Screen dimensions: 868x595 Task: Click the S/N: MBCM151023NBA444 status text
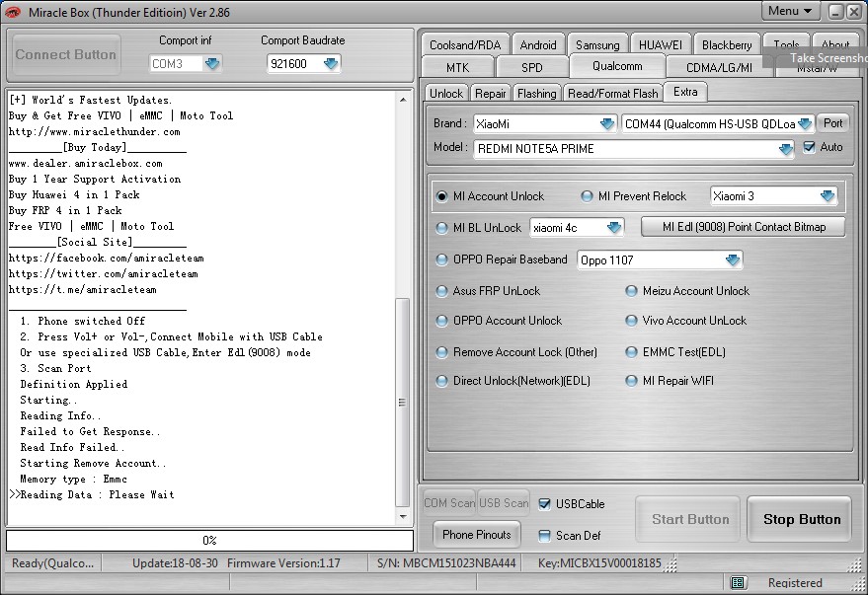pos(446,563)
